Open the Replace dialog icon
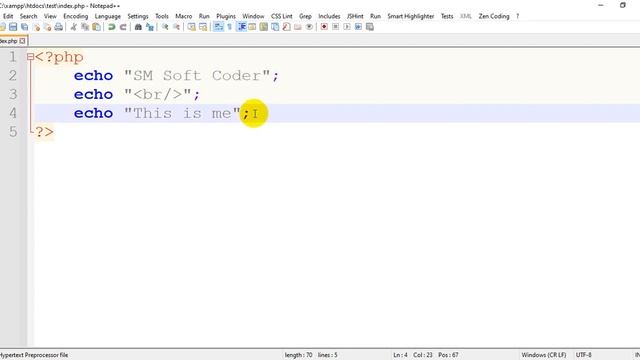Viewport: 640px width, 360px height. pyautogui.click(x=150, y=27)
